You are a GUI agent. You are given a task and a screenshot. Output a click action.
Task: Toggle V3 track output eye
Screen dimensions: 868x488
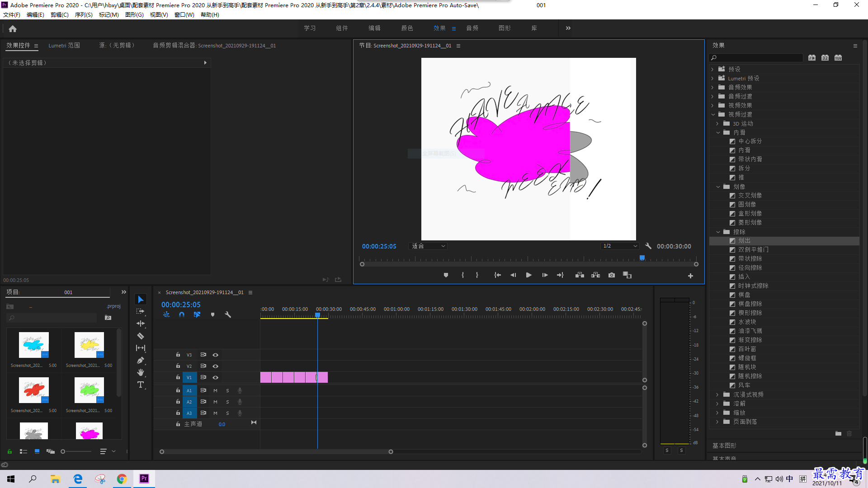216,355
